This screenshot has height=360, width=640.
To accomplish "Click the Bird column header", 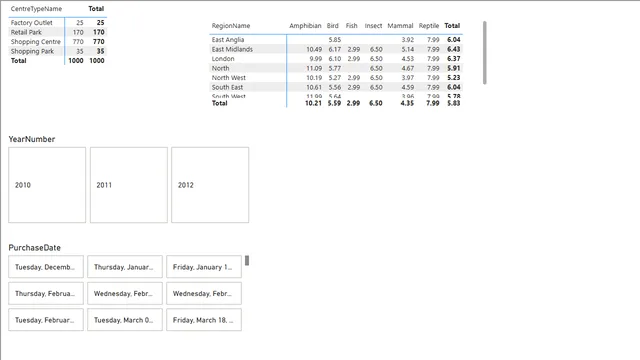I will coord(333,26).
